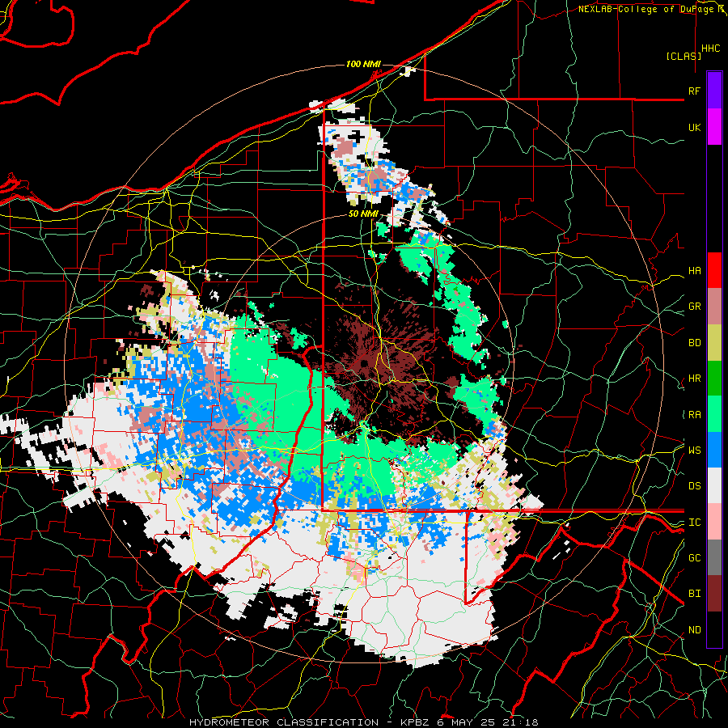Click the GC legend label
728x728 pixels.
point(694,558)
